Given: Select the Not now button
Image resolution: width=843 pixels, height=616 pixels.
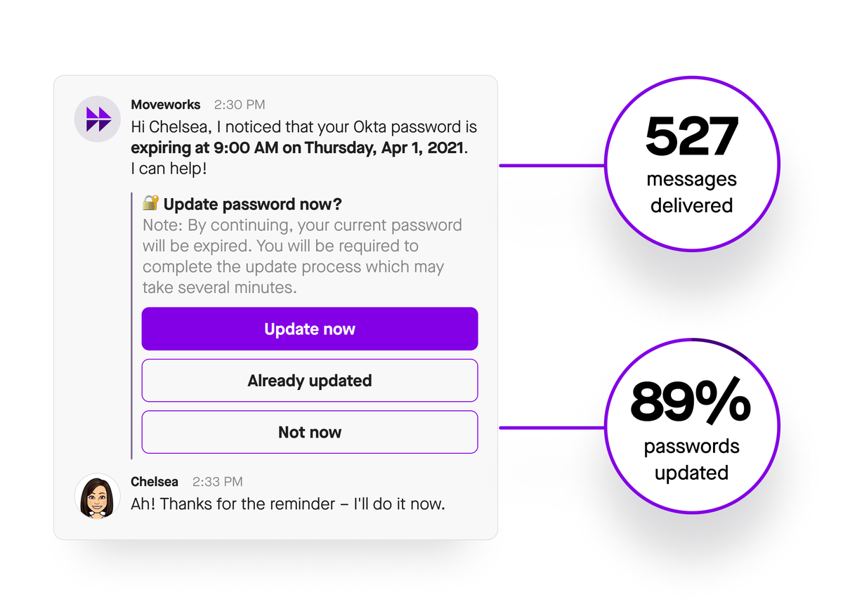Looking at the screenshot, I should tap(310, 432).
